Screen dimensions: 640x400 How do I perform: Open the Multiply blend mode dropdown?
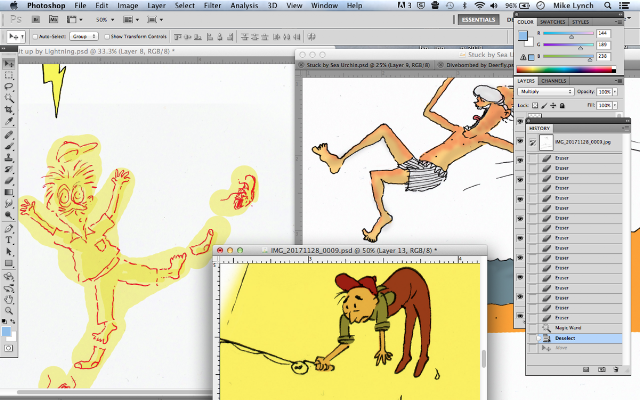pyautogui.click(x=545, y=92)
